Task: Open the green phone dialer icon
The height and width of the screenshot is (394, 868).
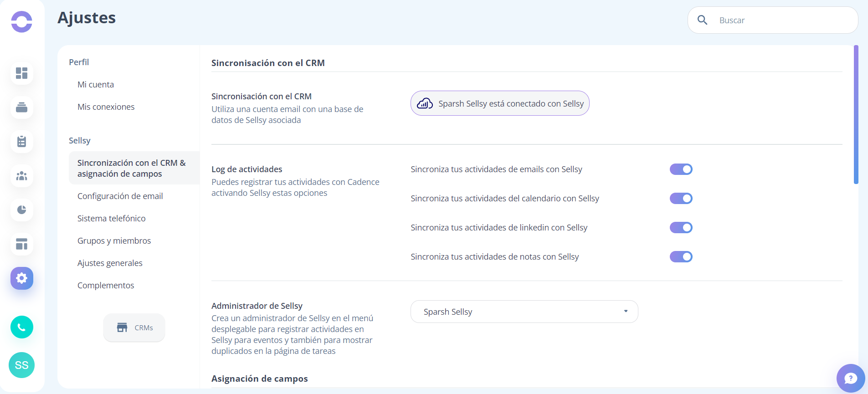Action: click(21, 327)
